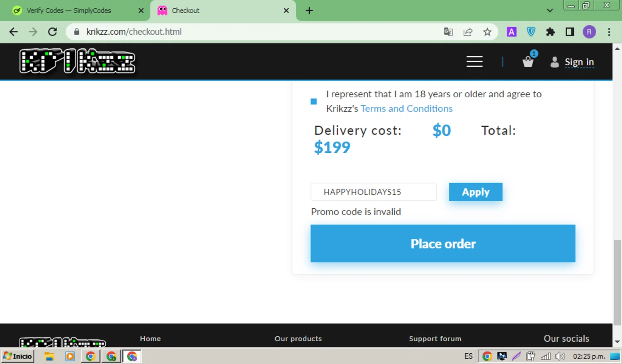
Task: Click the 'Promo code is invalid' message
Action: pos(356,212)
